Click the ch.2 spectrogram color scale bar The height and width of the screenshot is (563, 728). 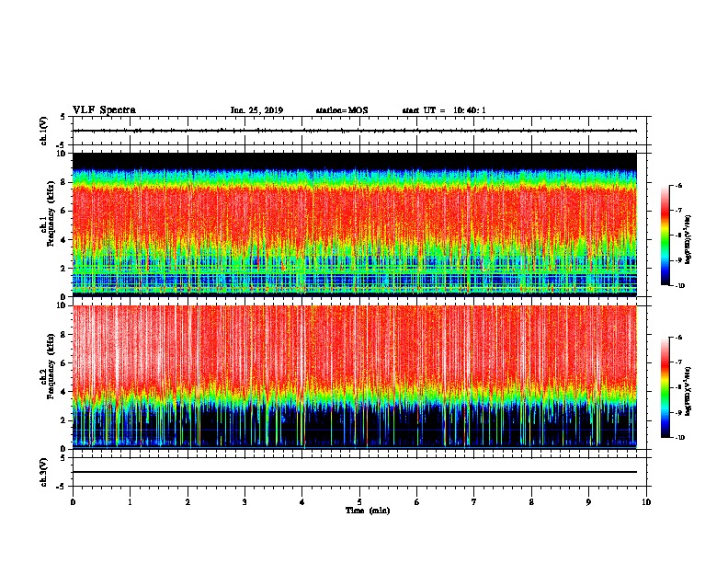(x=665, y=387)
